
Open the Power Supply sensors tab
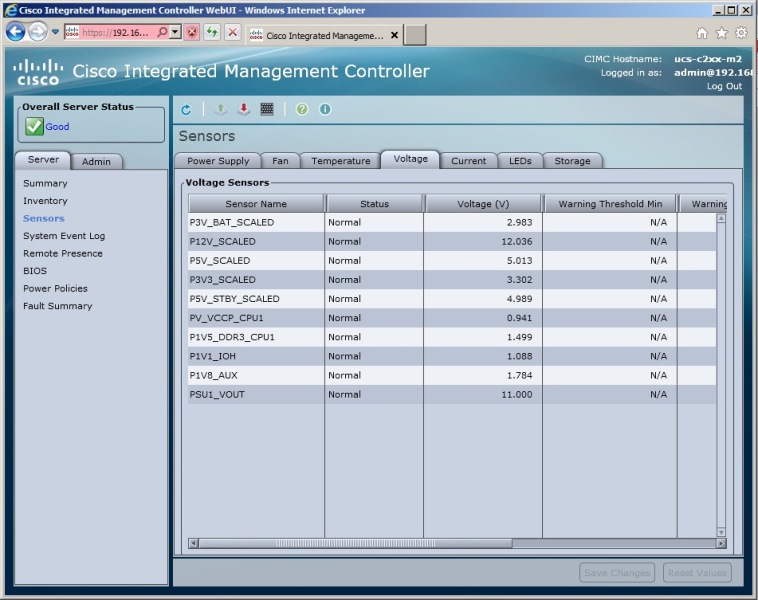point(218,160)
